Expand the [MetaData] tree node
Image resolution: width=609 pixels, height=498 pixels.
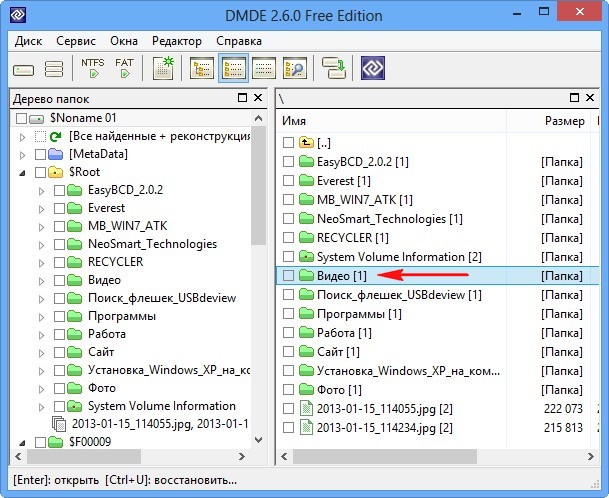coord(23,155)
